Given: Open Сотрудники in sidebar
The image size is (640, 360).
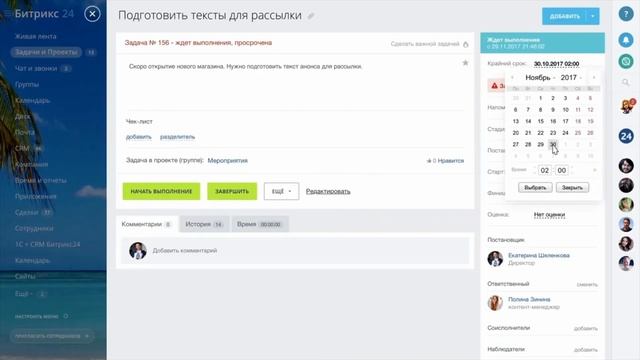Looking at the screenshot, I should click(34, 228).
